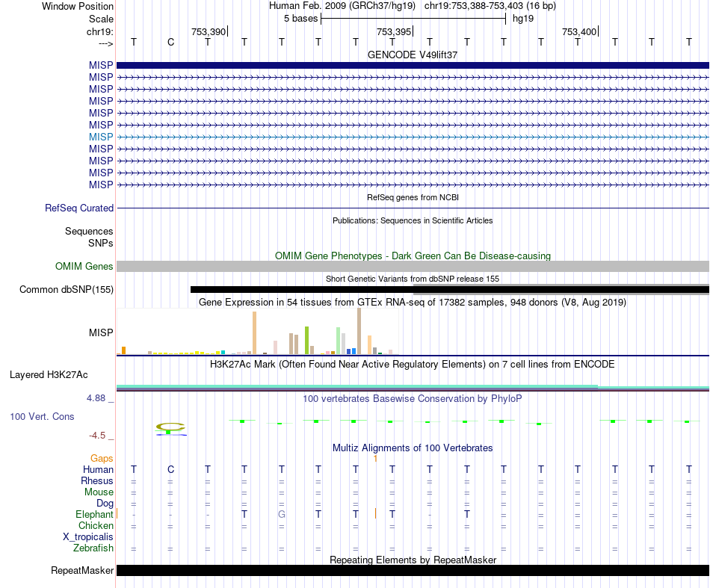Viewport: 710px width, 588px height.
Task: Click the 'Scale' label
Action: (x=101, y=19)
